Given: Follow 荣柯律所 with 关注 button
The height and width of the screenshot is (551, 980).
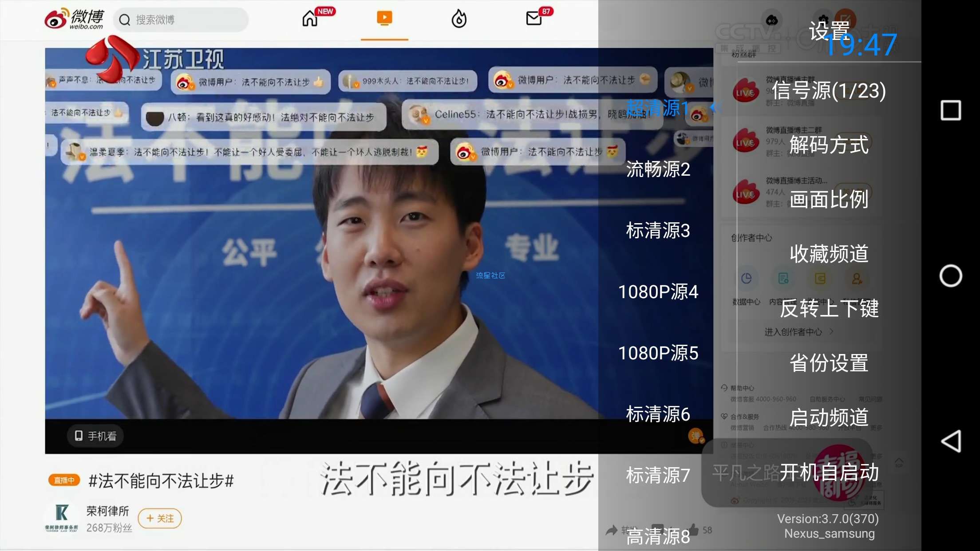Looking at the screenshot, I should coord(160,518).
